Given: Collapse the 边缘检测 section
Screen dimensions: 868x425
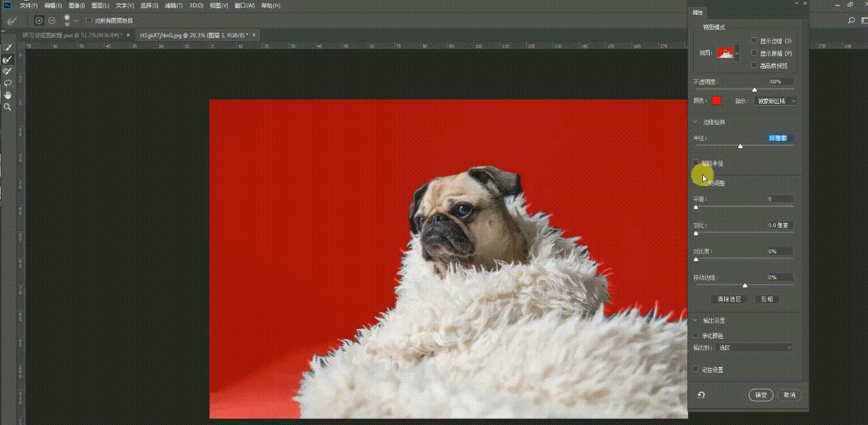Looking at the screenshot, I should [x=696, y=122].
